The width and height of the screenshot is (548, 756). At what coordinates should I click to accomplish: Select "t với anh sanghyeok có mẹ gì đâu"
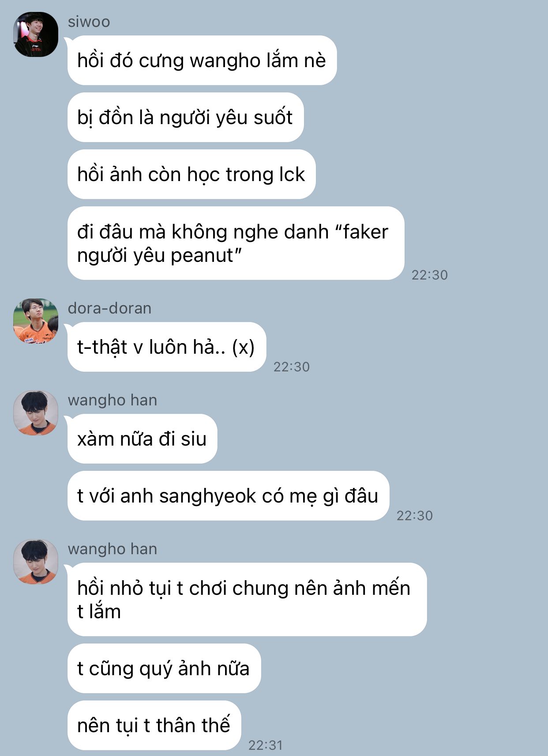point(229,495)
